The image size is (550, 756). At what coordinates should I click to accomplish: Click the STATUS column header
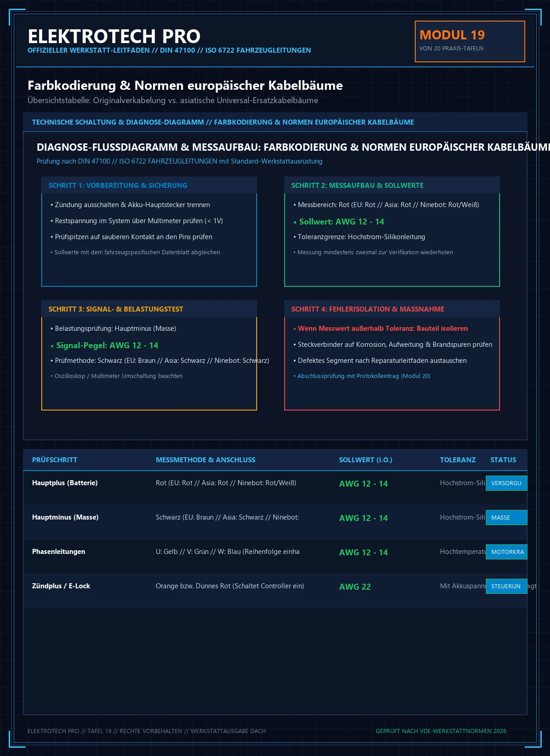click(503, 460)
